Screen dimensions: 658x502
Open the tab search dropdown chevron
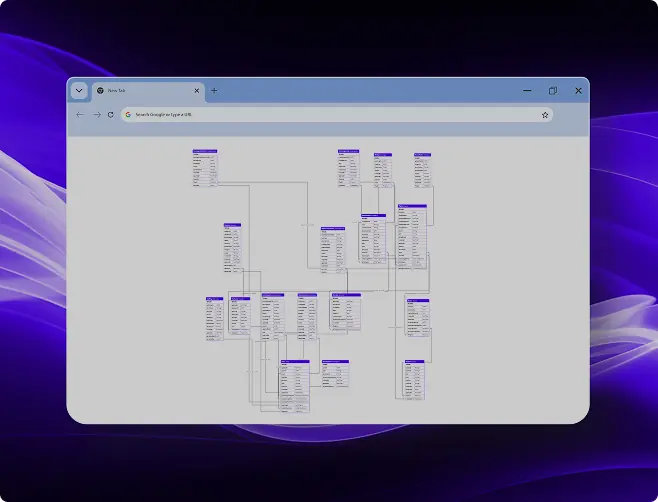pos(79,91)
